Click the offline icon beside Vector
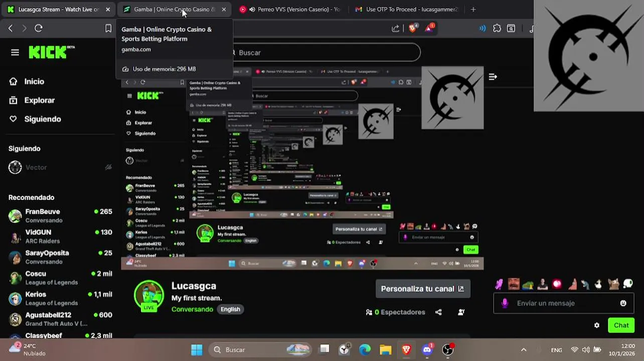 [x=108, y=167]
